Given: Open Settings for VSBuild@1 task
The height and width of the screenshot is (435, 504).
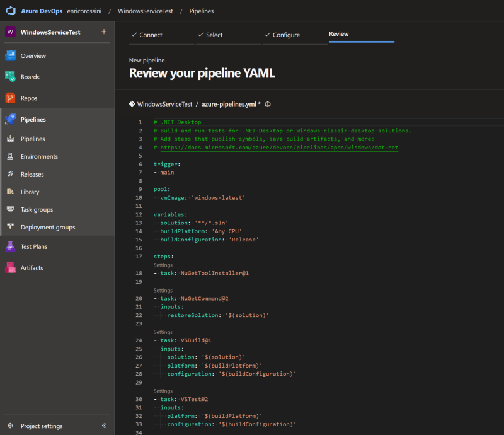Looking at the screenshot, I should (x=163, y=332).
